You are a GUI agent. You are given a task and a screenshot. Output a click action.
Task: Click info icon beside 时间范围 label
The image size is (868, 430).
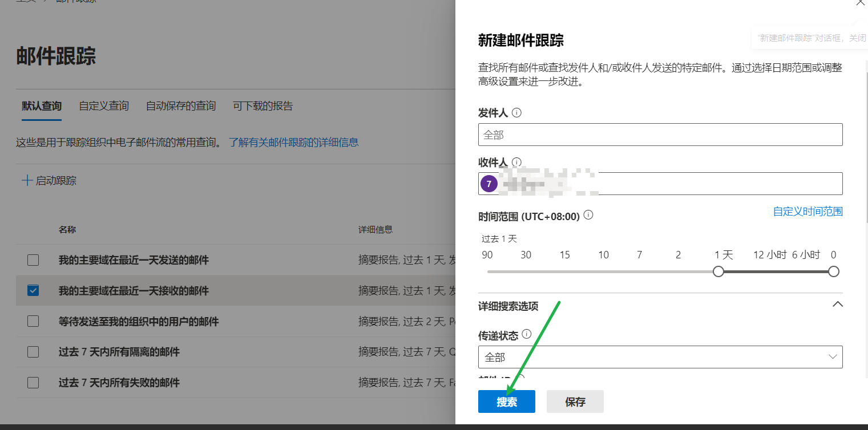[588, 215]
